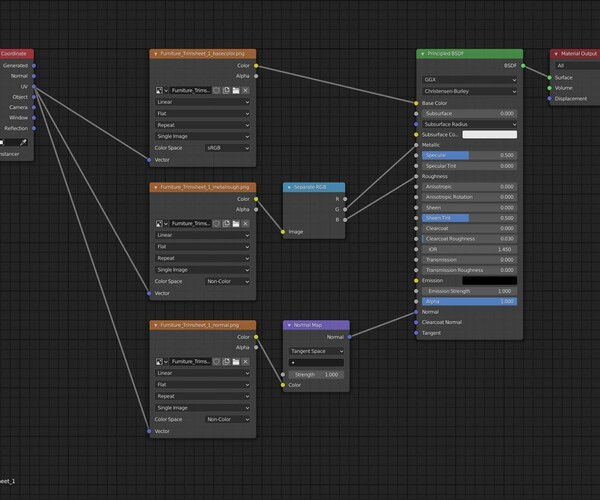
Task: Open Linear interpolation dropdown on basecolor node
Action: (202, 102)
